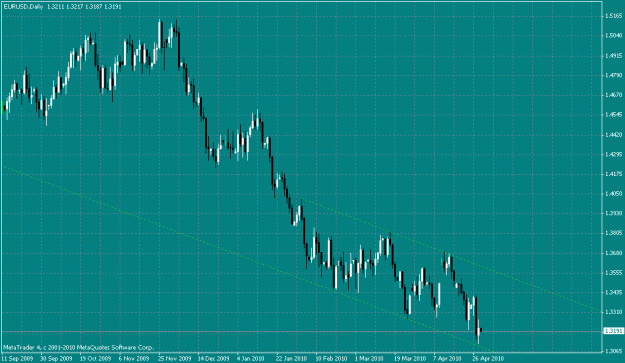Click the 1.3555 price level label

pos(614,273)
